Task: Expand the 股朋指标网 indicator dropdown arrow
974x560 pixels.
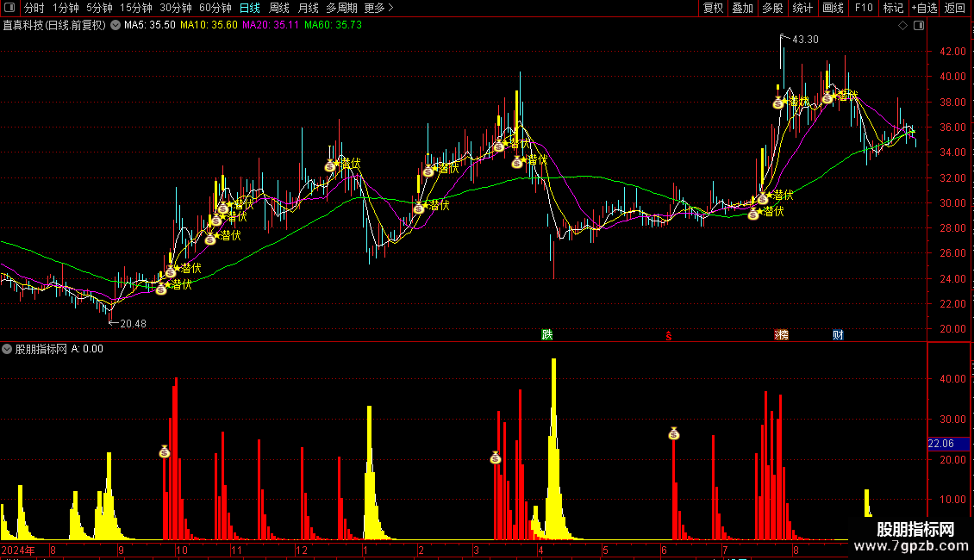Action: click(x=8, y=349)
